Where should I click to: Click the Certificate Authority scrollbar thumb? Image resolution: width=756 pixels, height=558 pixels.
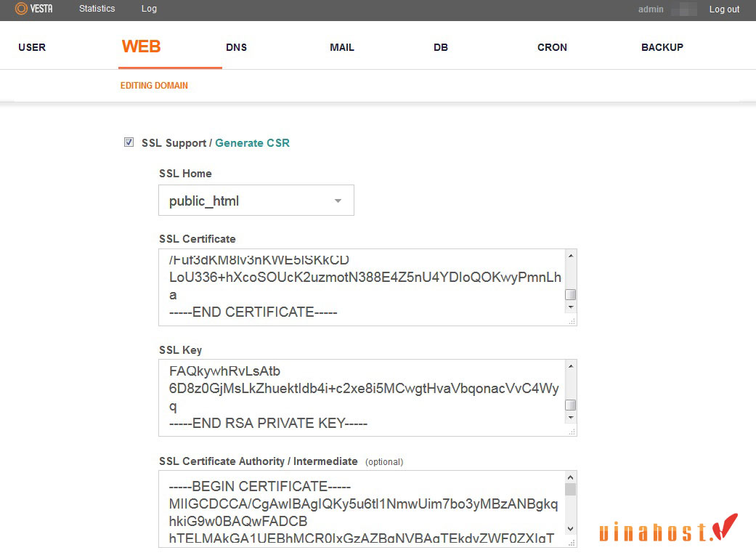[x=570, y=490]
